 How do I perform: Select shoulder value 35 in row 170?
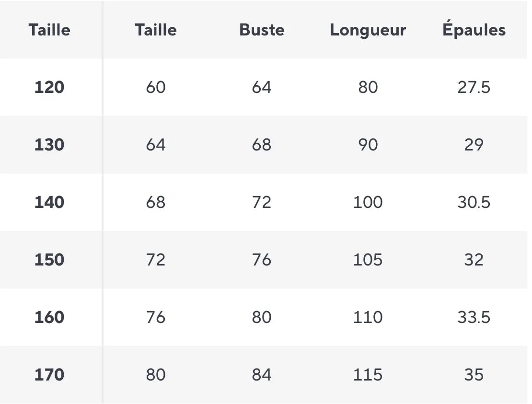[x=474, y=375]
